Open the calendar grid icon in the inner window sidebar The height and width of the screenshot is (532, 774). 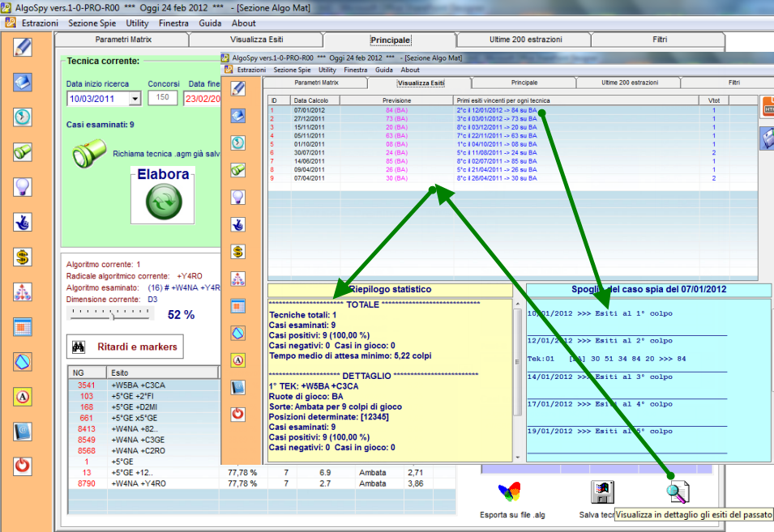pos(238,306)
